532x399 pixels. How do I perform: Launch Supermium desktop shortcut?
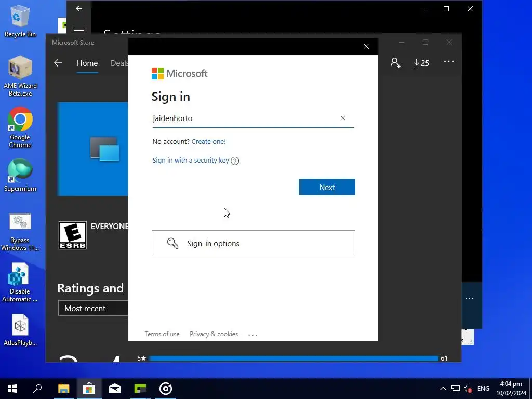tap(20, 176)
